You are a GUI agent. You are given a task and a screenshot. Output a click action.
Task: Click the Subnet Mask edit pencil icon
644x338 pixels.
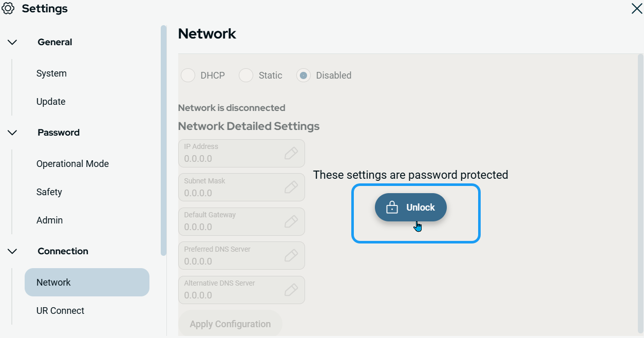click(291, 187)
